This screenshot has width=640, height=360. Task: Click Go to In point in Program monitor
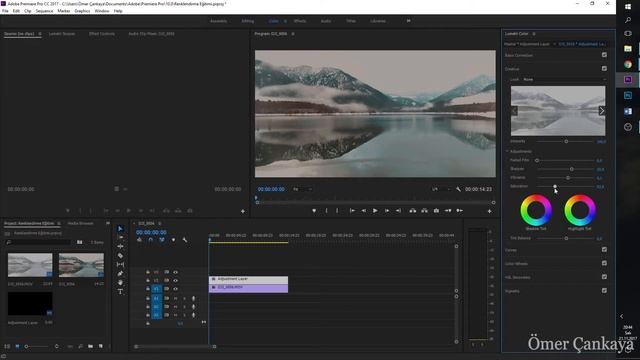(352, 211)
